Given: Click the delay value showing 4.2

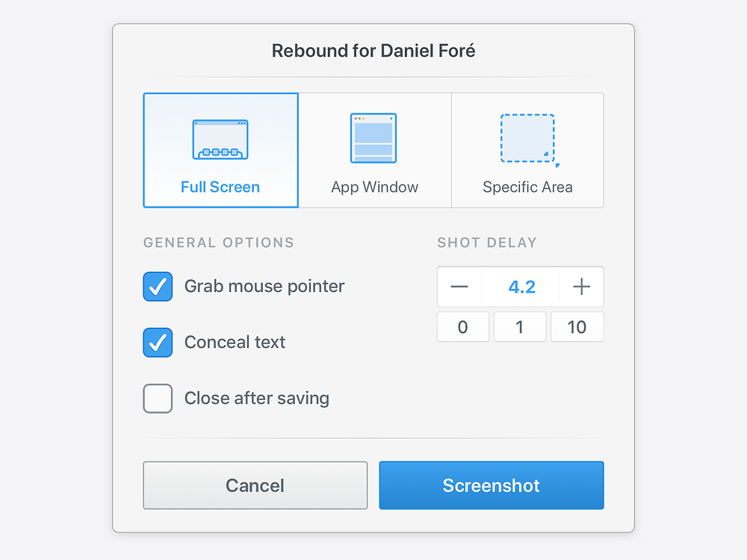Looking at the screenshot, I should 520,286.
